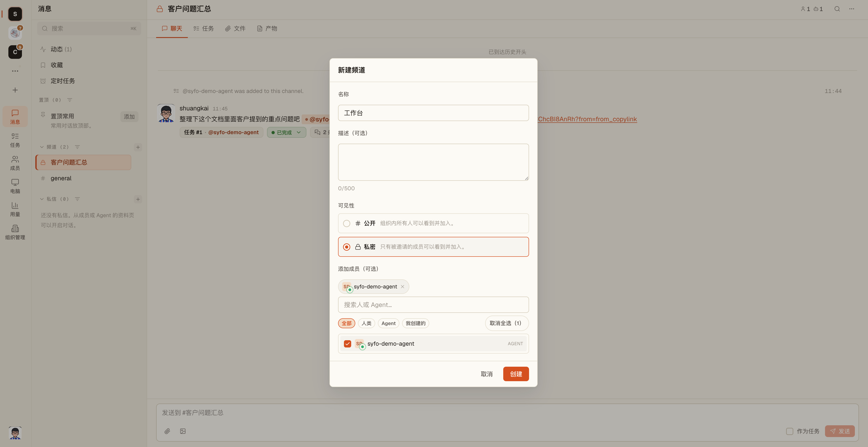This screenshot has height=447, width=868.
Task: Search within the channel using magnifier icon
Action: [837, 9]
